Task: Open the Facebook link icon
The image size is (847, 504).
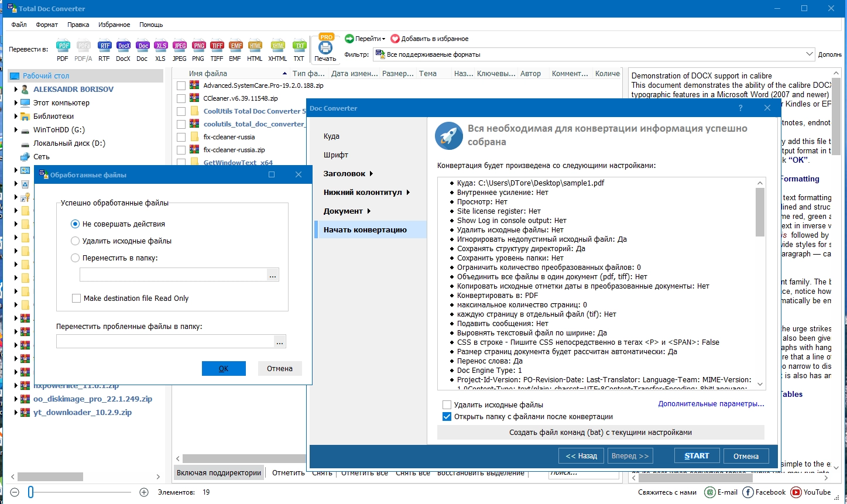Action: 748,492
